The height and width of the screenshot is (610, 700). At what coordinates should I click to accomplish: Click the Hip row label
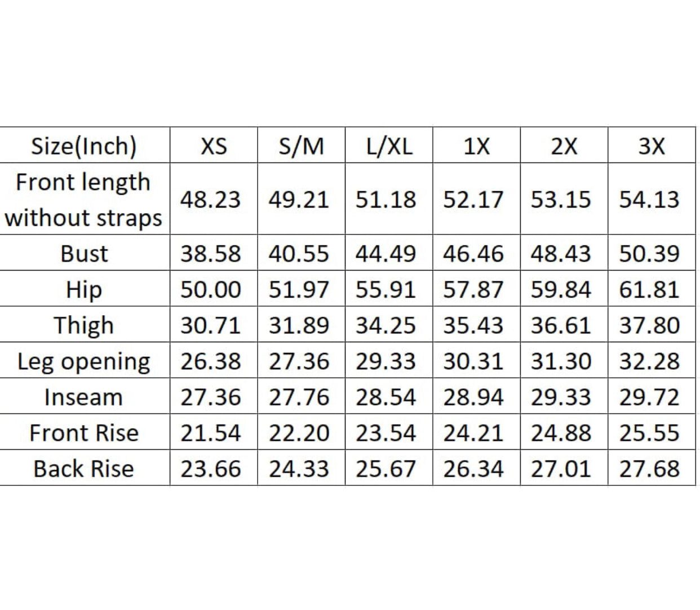84,289
